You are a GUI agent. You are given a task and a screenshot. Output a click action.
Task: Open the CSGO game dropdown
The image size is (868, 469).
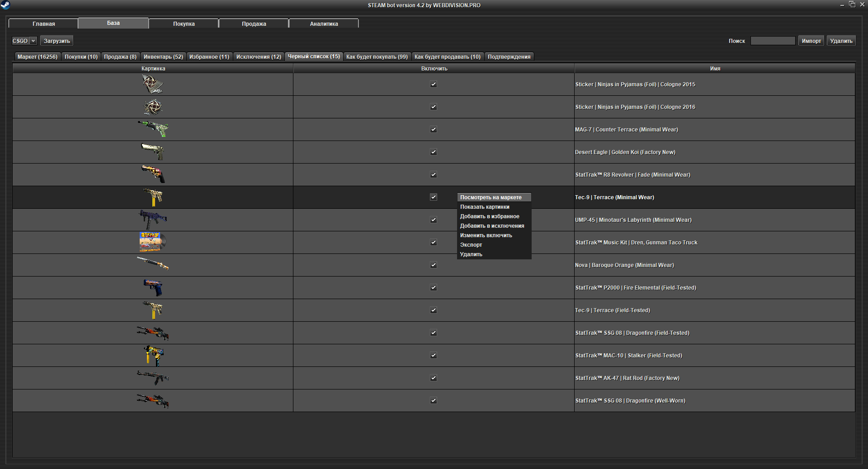24,41
